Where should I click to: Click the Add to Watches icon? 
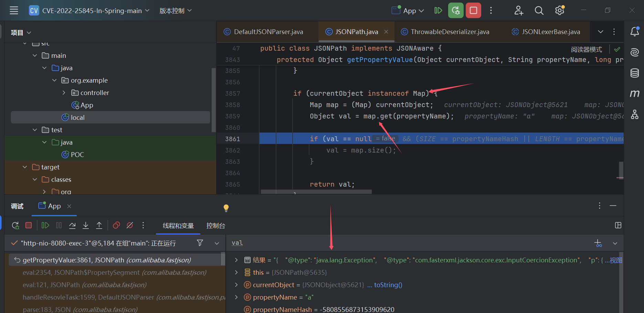coord(598,243)
